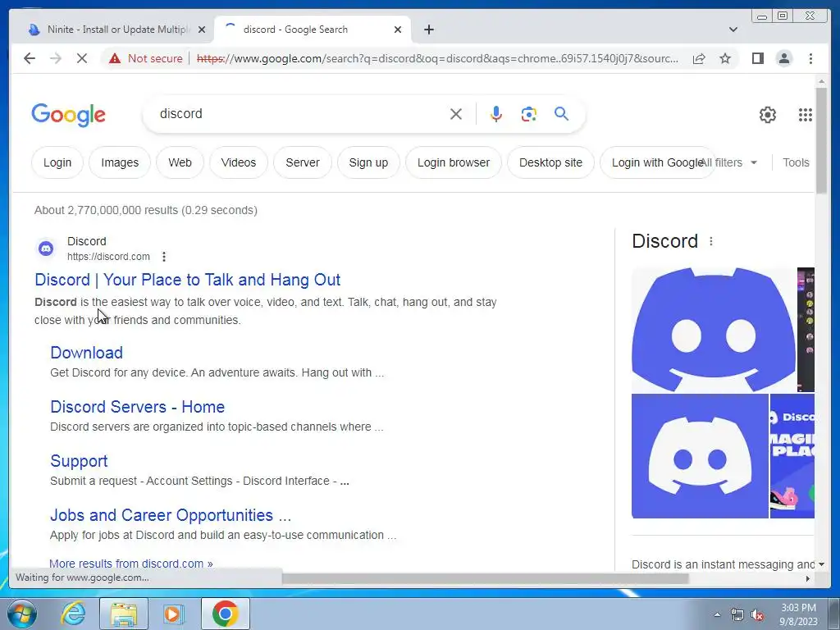Launch Internet Explorer from taskbar

coord(73,614)
